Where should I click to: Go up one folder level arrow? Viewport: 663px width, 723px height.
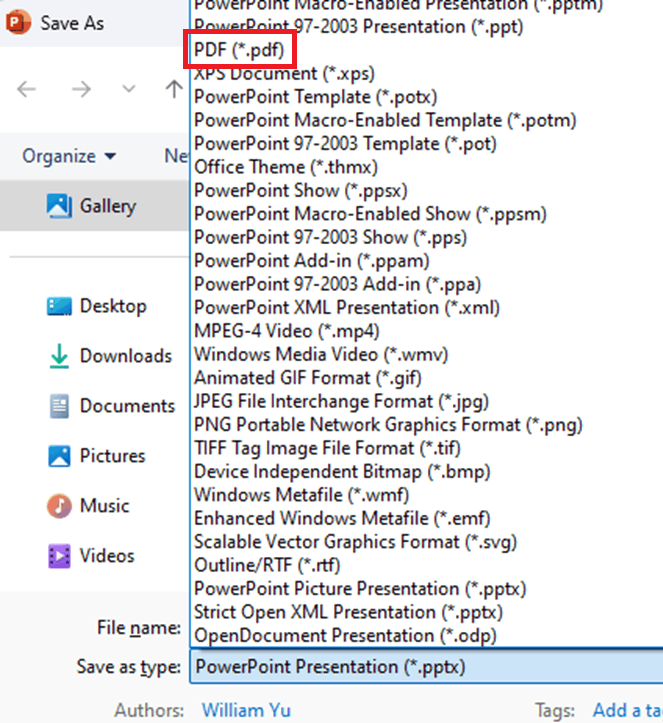pyautogui.click(x=174, y=89)
